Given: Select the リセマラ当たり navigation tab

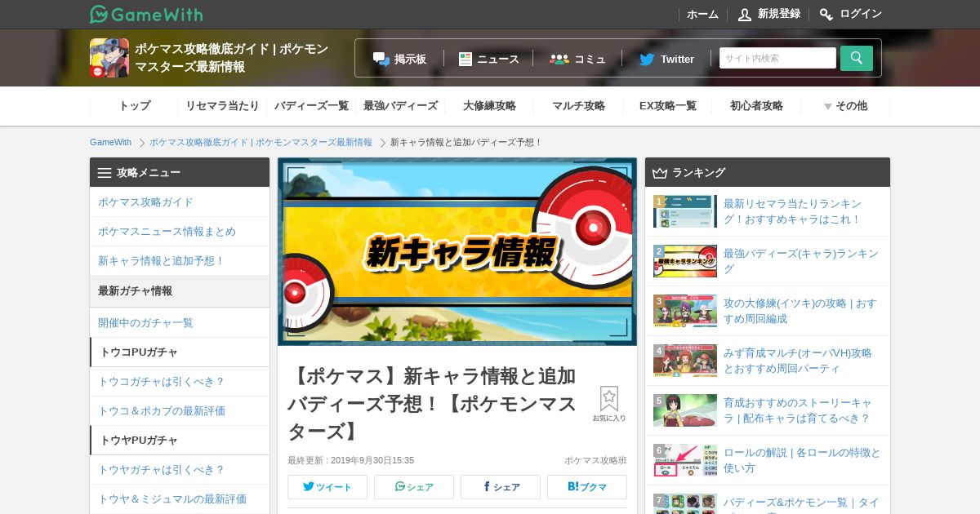Looking at the screenshot, I should (x=222, y=106).
